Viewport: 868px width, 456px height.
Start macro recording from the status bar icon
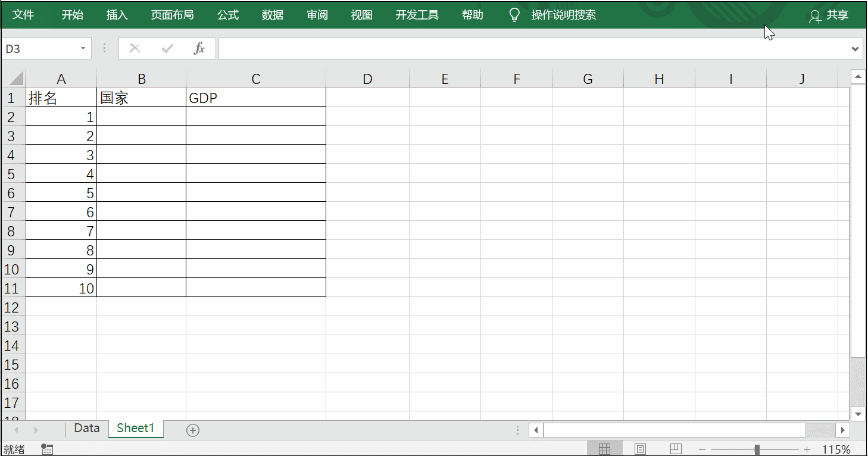pyautogui.click(x=47, y=449)
